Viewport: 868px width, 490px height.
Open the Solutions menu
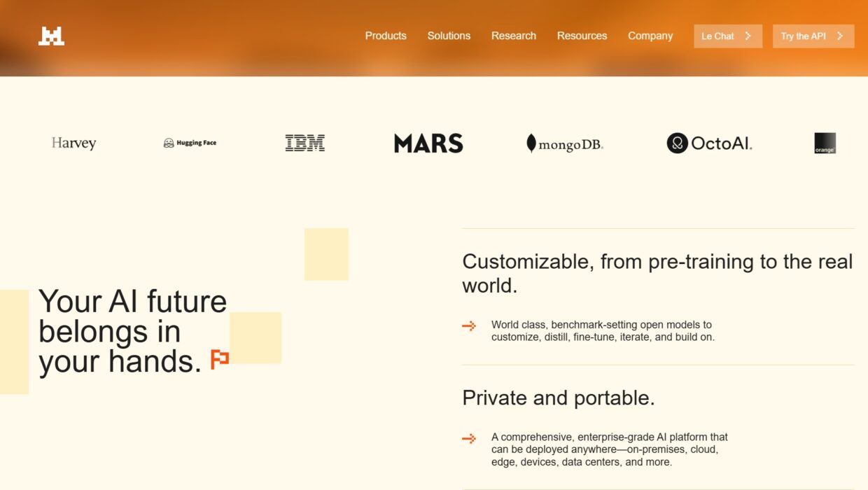coord(449,36)
